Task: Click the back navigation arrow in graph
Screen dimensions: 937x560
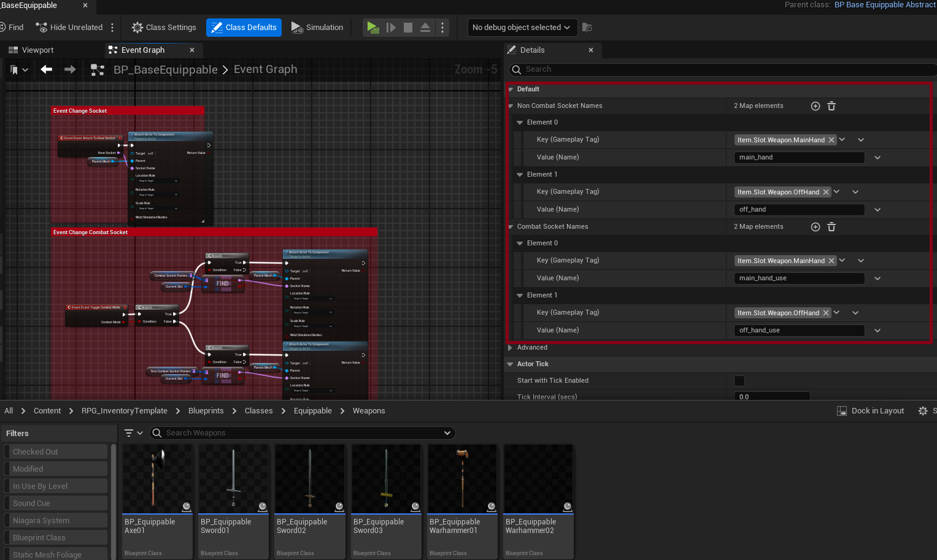Action: [x=47, y=70]
